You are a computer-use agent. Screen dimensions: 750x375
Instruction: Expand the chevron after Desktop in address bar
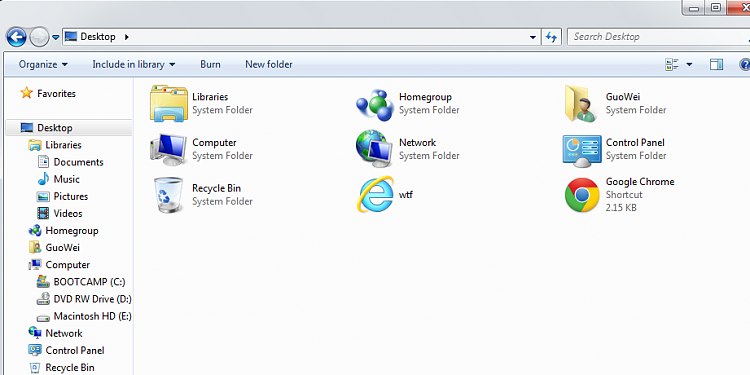[126, 37]
